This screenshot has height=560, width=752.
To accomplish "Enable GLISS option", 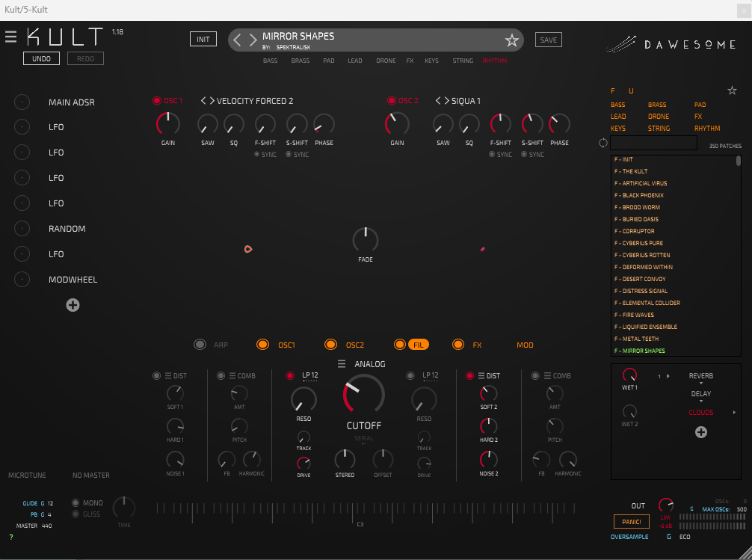I will [x=75, y=514].
